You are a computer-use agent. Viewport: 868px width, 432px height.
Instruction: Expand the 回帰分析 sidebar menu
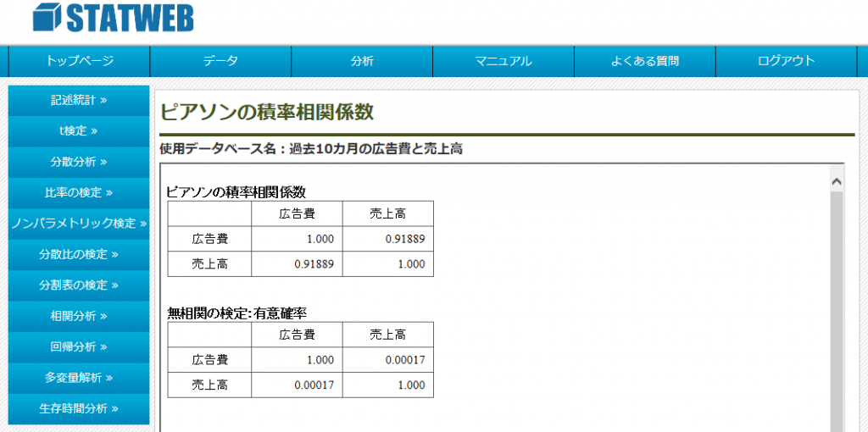click(79, 346)
